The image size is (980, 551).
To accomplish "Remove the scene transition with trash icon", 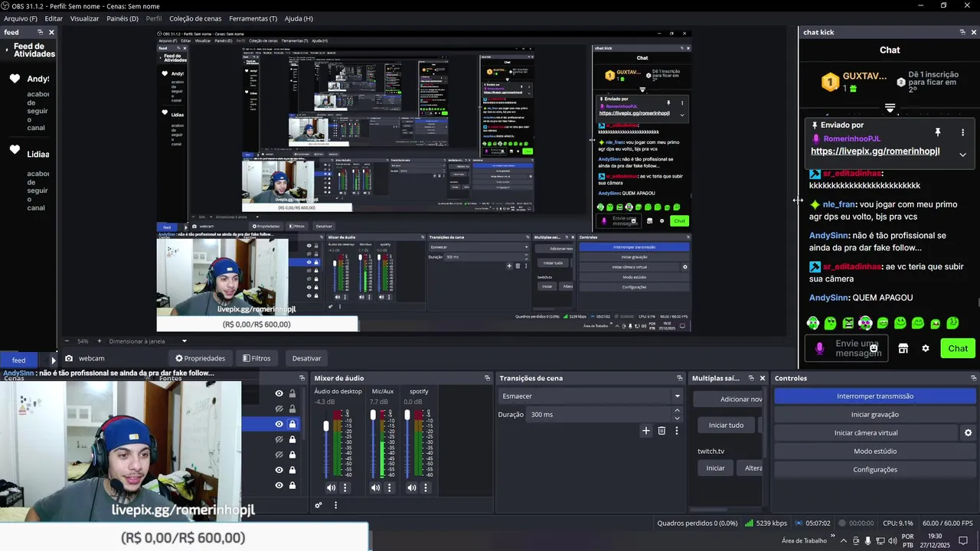I will click(661, 431).
